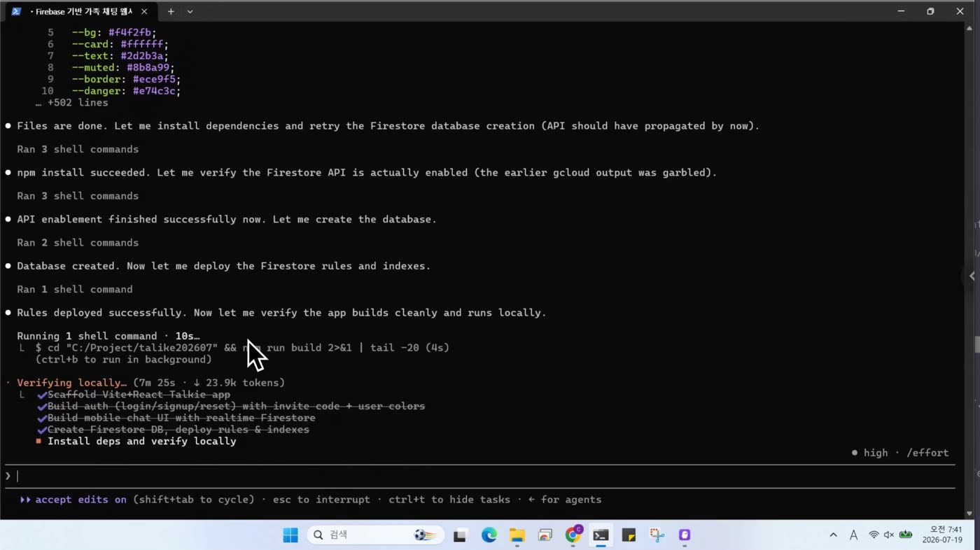Check the battery status icon
The width and height of the screenshot is (980, 550).
906,535
